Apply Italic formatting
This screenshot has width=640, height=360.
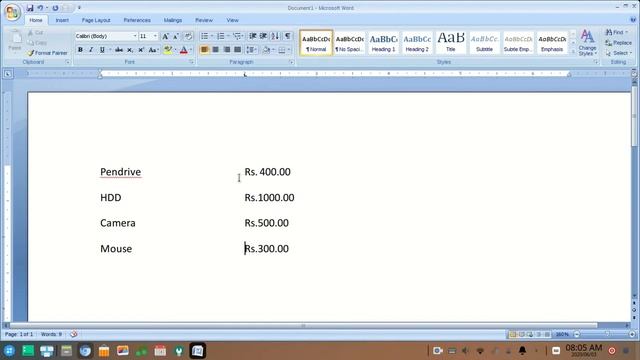(91, 50)
